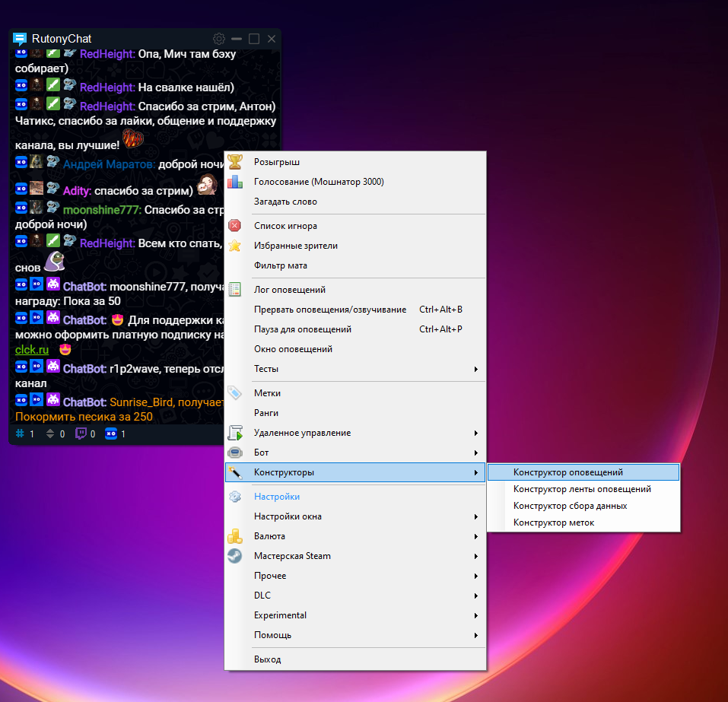Click the magic wand icon beside Конструкторы
The height and width of the screenshot is (702, 728).
(x=235, y=472)
